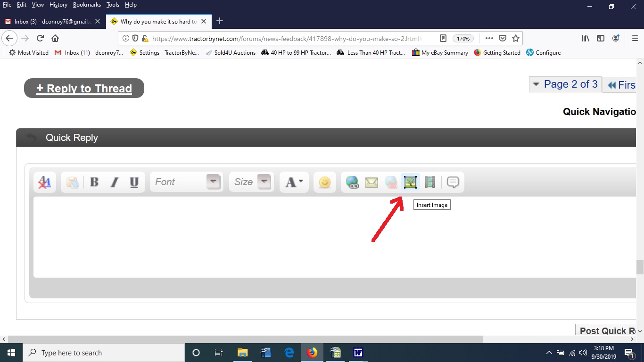644x362 pixels.
Task: Toggle underline formatting
Action: [x=134, y=182]
